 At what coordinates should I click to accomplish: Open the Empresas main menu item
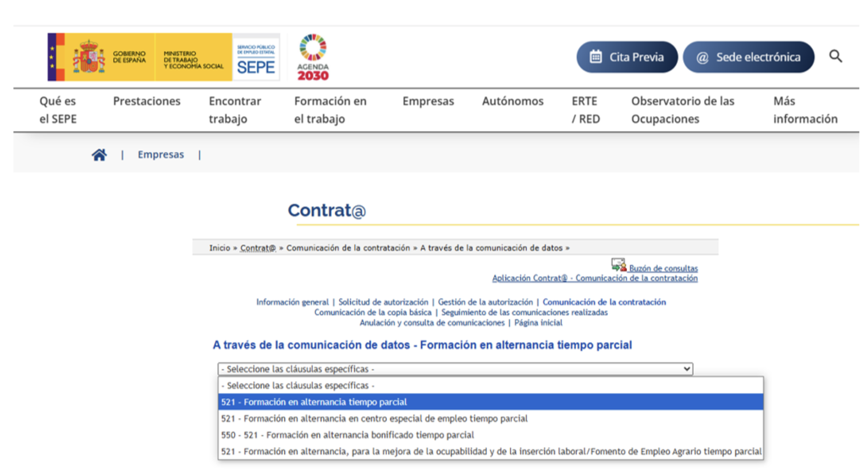(x=428, y=101)
